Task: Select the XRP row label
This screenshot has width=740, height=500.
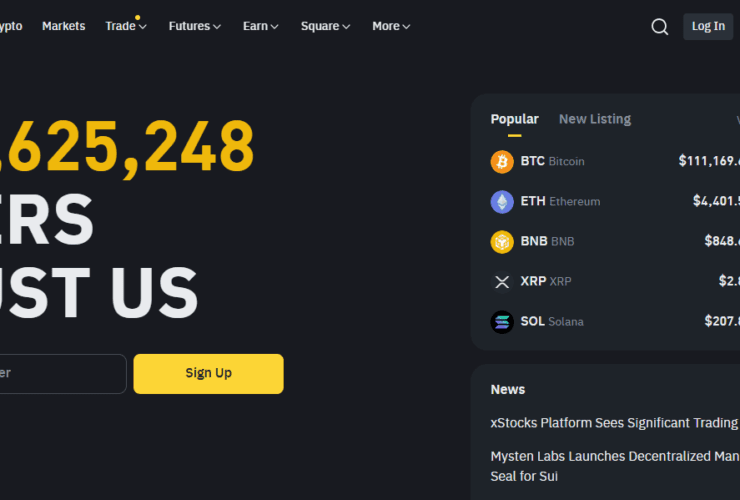Action: click(x=546, y=281)
